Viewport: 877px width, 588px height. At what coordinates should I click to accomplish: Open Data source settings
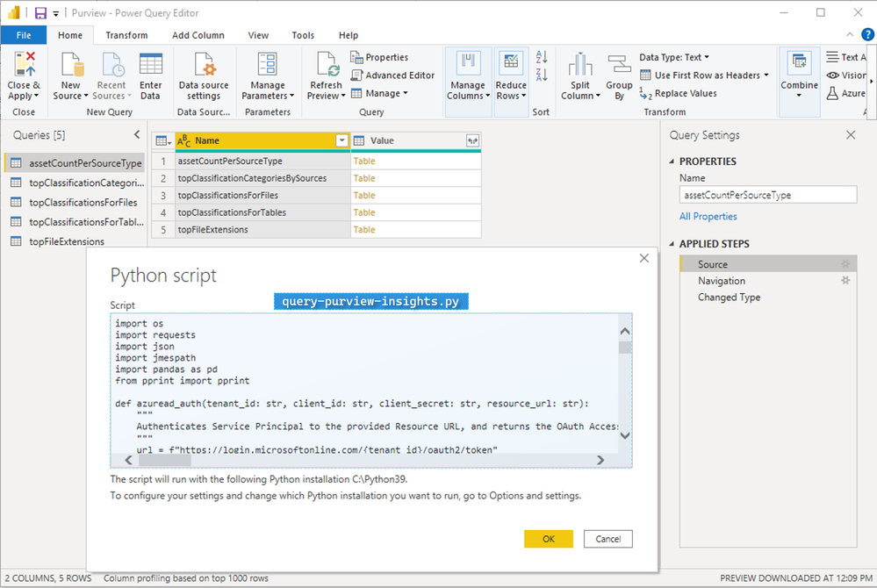pyautogui.click(x=204, y=77)
